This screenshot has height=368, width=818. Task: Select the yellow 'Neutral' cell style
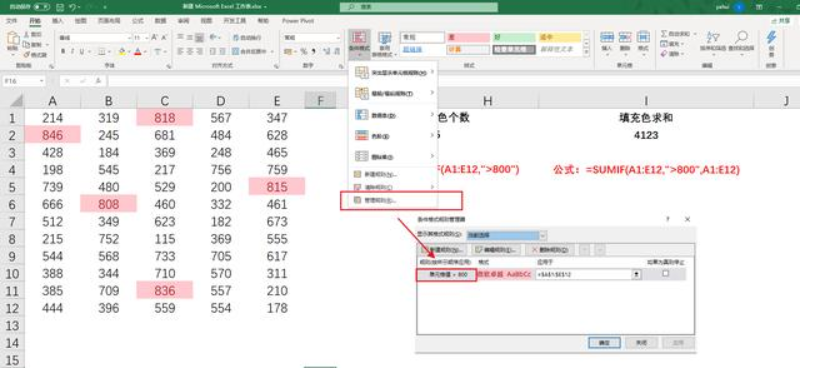coord(559,38)
